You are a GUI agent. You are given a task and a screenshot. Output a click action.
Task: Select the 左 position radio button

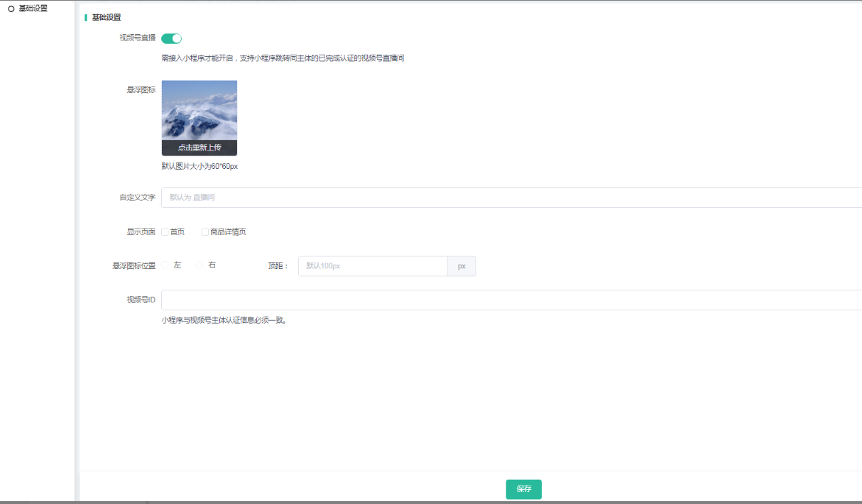click(x=165, y=265)
